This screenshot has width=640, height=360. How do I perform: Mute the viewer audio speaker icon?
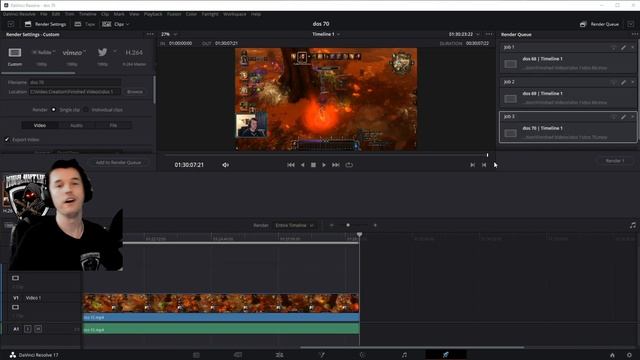[225, 165]
